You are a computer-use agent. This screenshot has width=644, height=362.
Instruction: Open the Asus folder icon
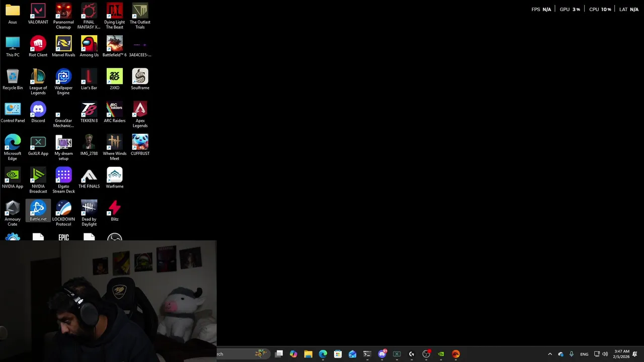(13, 14)
